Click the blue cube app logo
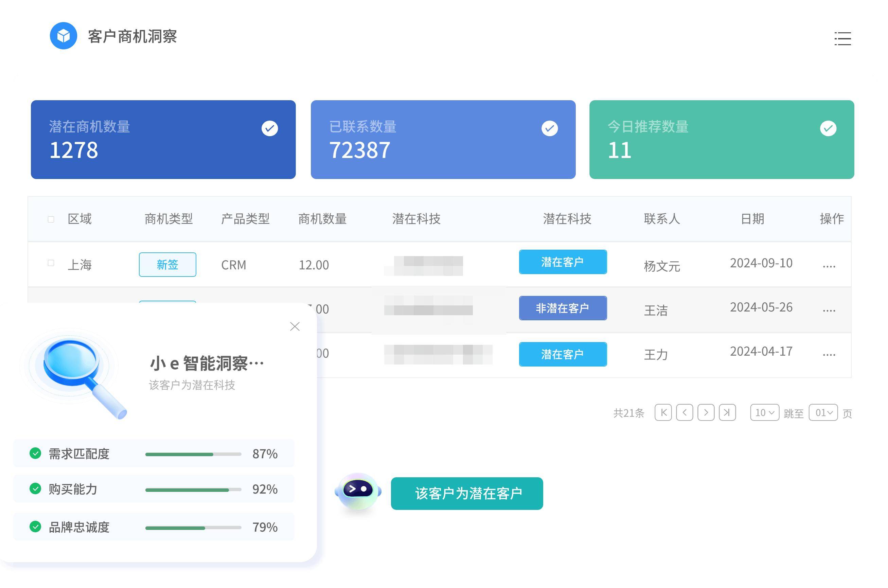 64,36
